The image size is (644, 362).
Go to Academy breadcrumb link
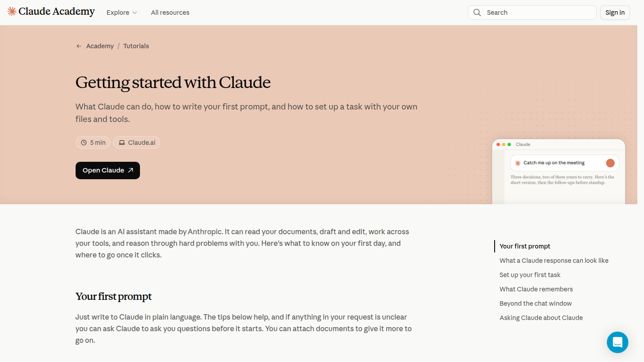100,46
